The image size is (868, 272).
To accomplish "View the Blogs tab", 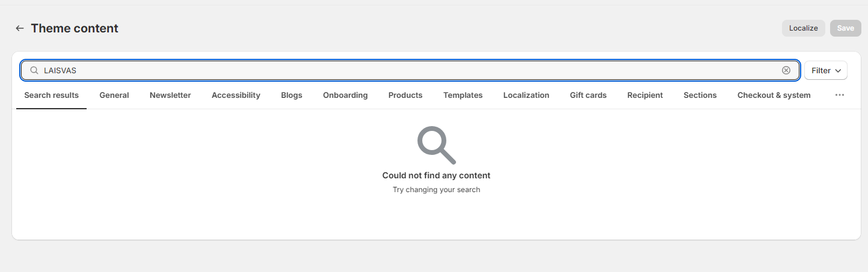I will tap(292, 95).
